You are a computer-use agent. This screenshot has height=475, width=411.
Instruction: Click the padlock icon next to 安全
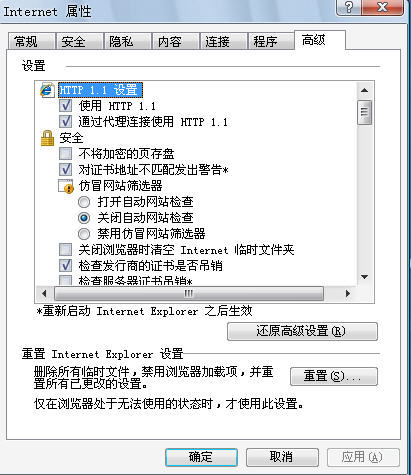click(47, 138)
